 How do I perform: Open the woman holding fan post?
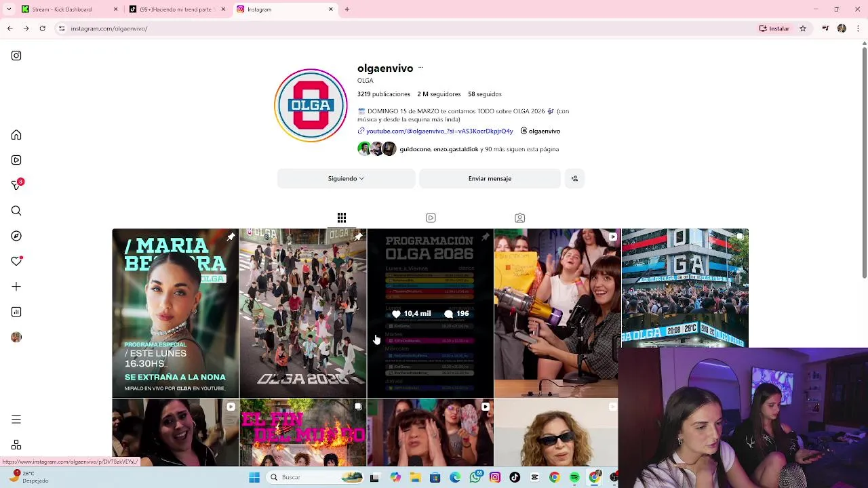[x=430, y=432]
